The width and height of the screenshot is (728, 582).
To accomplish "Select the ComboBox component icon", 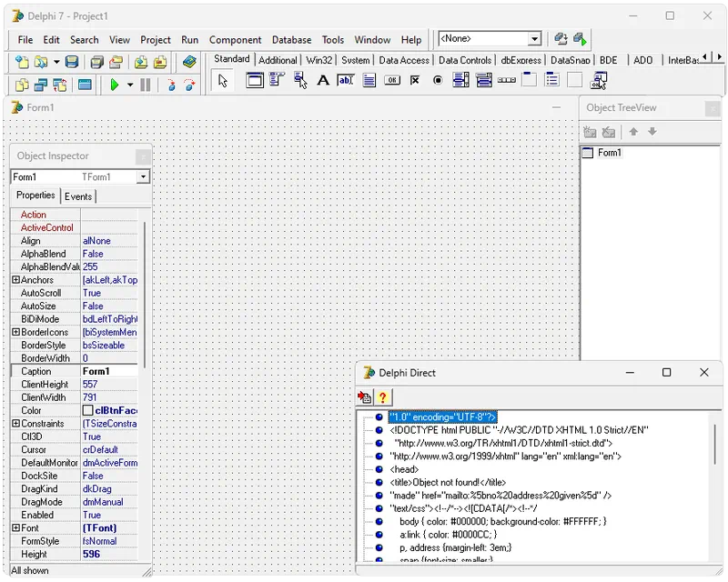I will pyautogui.click(x=484, y=80).
